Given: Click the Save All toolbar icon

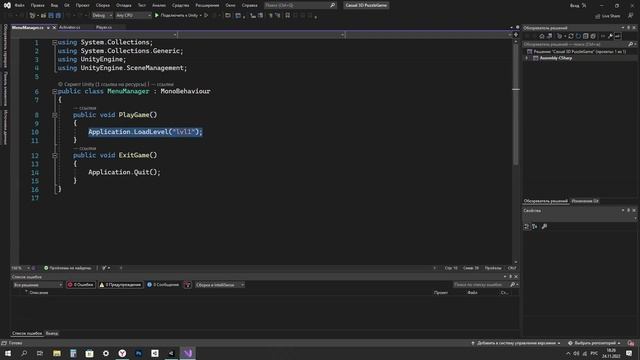Looking at the screenshot, I should 58,16.
